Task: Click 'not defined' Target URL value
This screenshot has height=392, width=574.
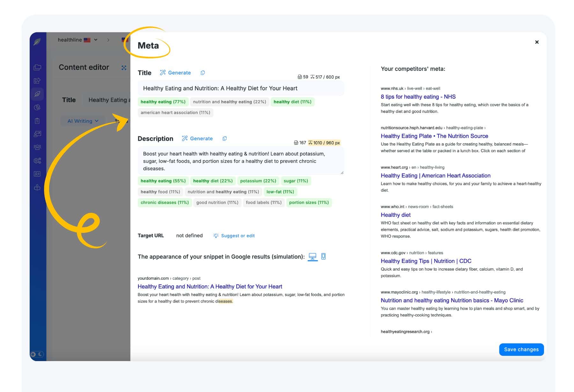Action: 189,236
